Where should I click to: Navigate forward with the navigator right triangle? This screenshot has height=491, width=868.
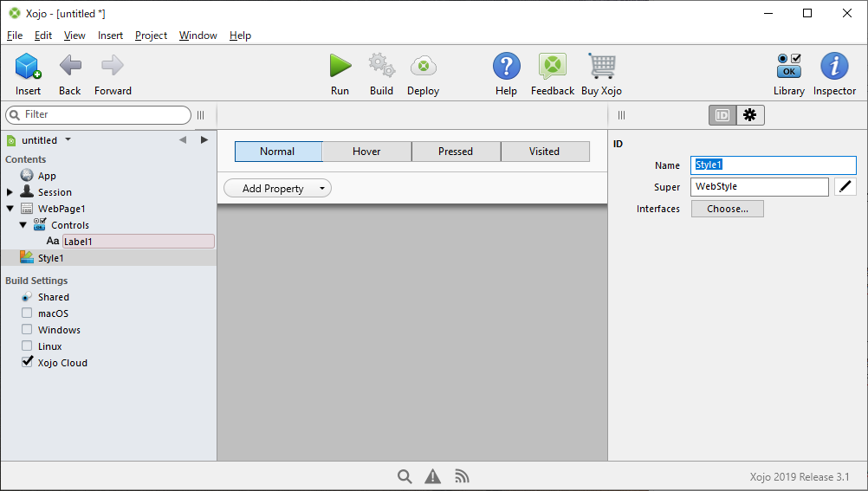[x=204, y=140]
